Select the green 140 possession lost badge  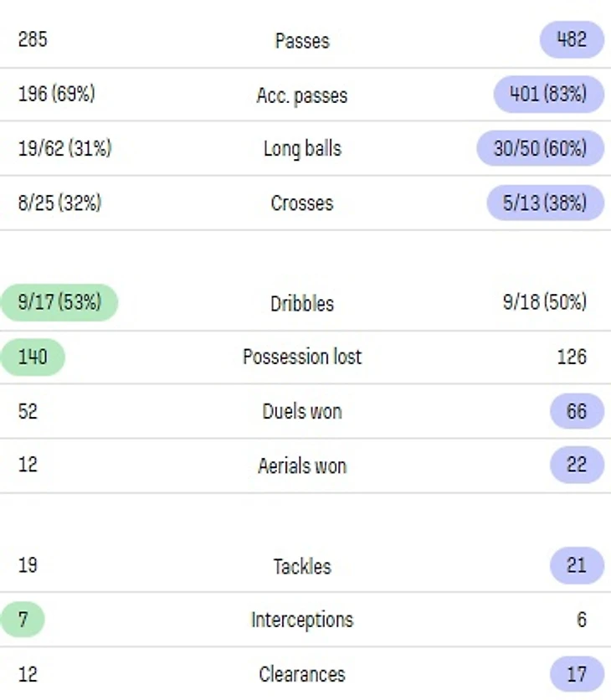pyautogui.click(x=33, y=357)
